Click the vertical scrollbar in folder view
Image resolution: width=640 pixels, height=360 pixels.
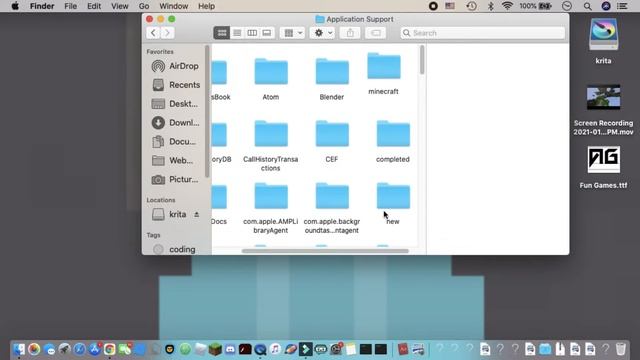pos(422,60)
